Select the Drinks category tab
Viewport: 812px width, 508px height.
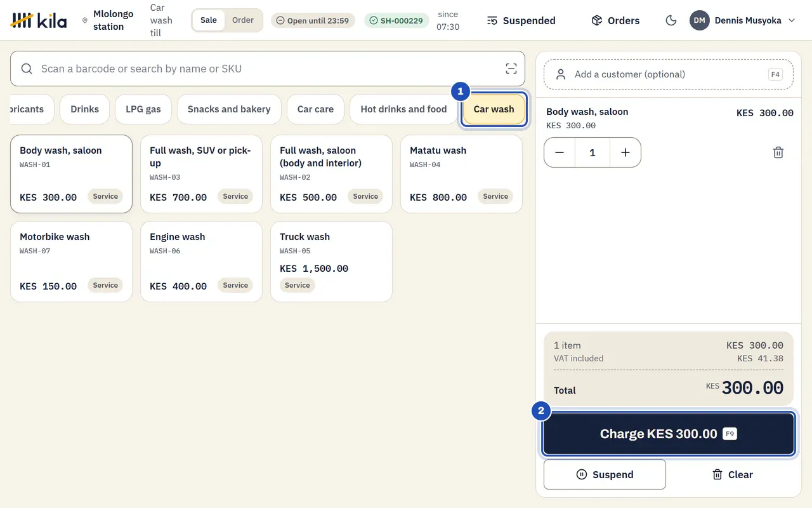click(85, 109)
